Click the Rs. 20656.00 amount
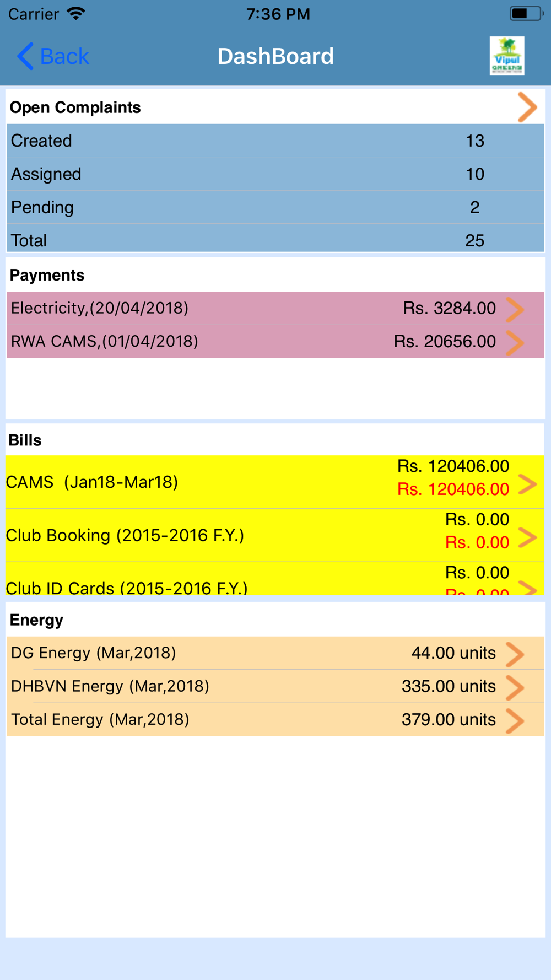This screenshot has width=551, height=980. (445, 342)
